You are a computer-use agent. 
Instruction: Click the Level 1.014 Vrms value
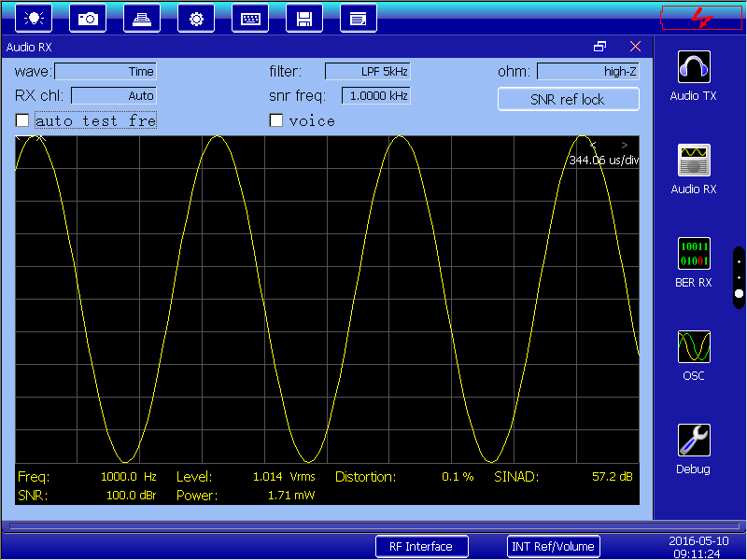point(284,477)
